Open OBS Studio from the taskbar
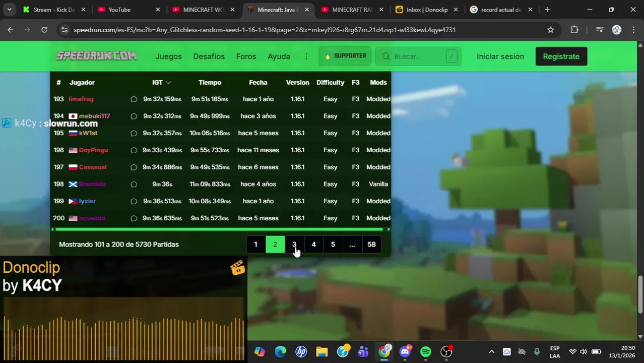Viewport: 644px width, 363px height. tap(446, 351)
